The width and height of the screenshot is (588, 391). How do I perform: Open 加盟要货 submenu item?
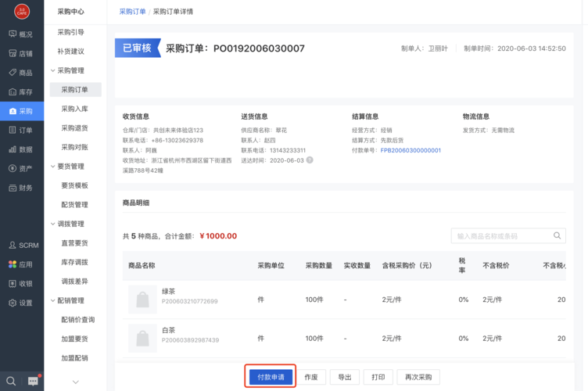74,339
